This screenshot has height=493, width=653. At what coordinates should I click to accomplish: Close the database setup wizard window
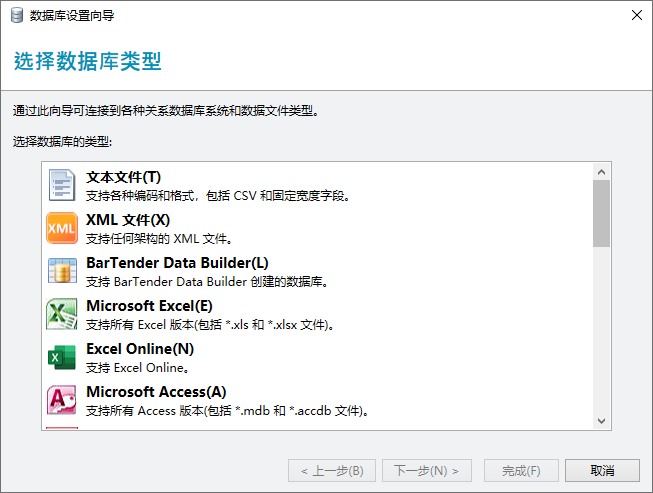[x=636, y=15]
